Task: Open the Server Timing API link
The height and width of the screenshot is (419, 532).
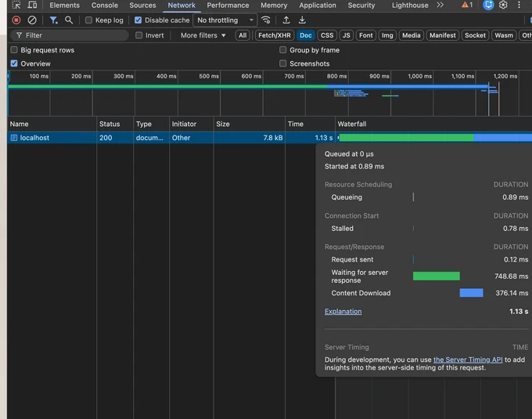Action: (468, 359)
